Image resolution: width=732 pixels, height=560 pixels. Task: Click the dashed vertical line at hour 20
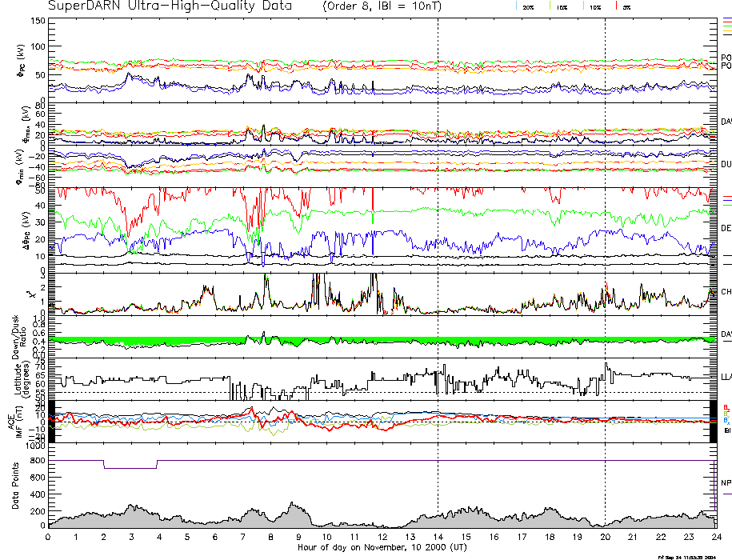605,240
